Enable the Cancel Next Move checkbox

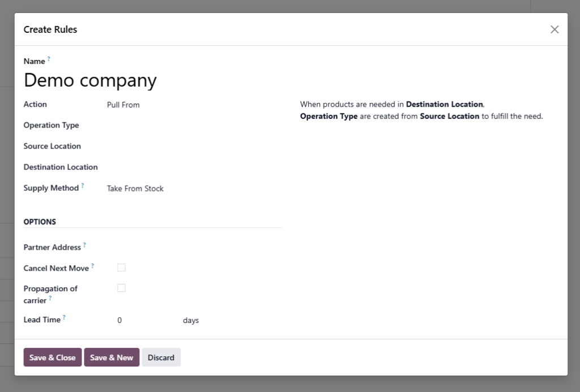(121, 267)
